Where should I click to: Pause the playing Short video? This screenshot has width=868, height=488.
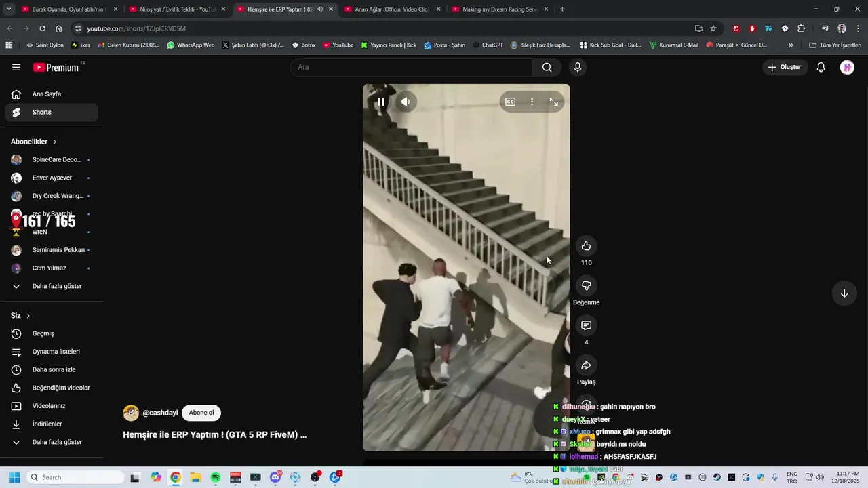pyautogui.click(x=381, y=102)
